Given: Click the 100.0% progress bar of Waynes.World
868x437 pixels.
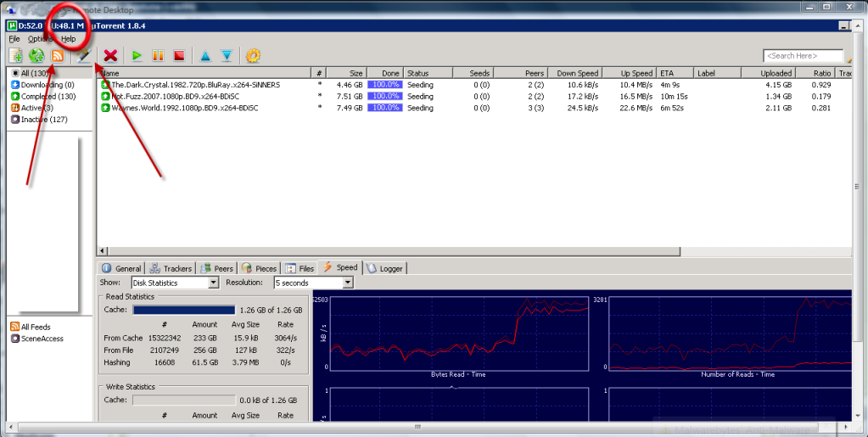Looking at the screenshot, I should click(x=384, y=108).
